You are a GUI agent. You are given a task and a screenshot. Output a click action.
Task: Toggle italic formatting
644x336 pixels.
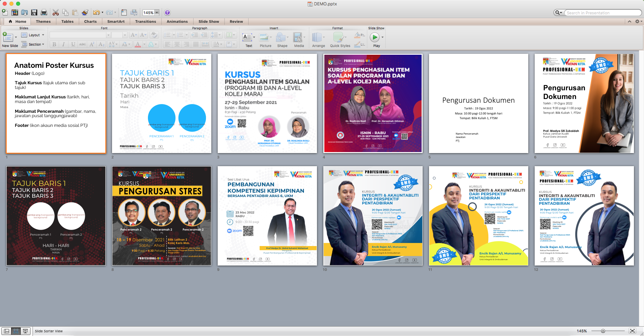pyautogui.click(x=63, y=44)
